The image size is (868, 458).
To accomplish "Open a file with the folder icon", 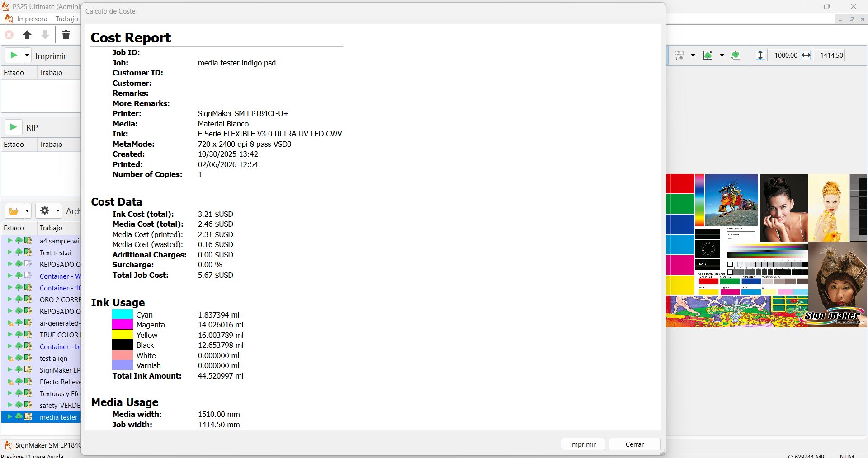I will pyautogui.click(x=14, y=211).
